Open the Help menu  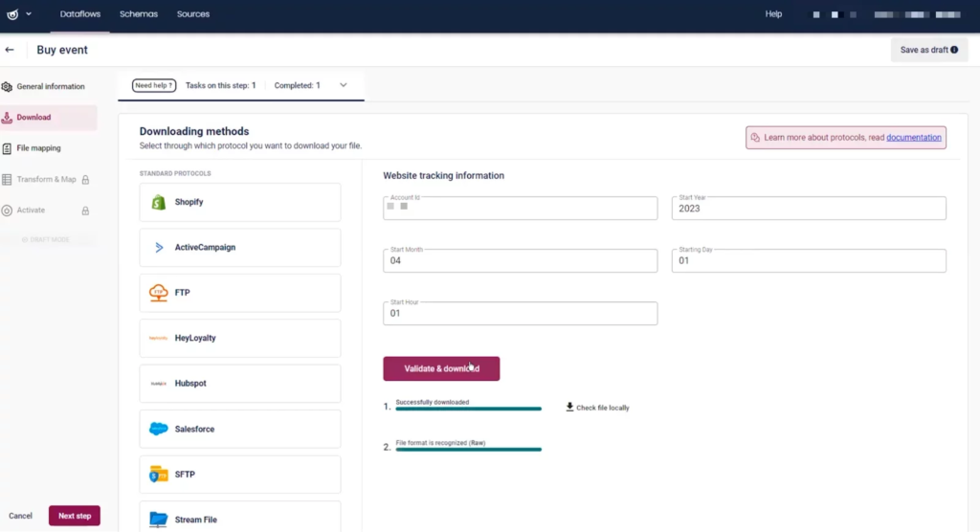[x=773, y=13]
